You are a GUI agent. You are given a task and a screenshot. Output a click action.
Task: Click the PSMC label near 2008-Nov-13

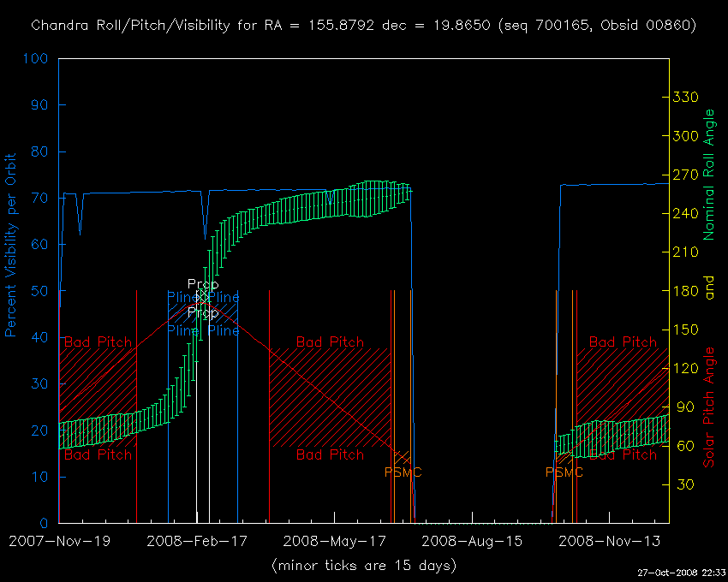[x=564, y=472]
